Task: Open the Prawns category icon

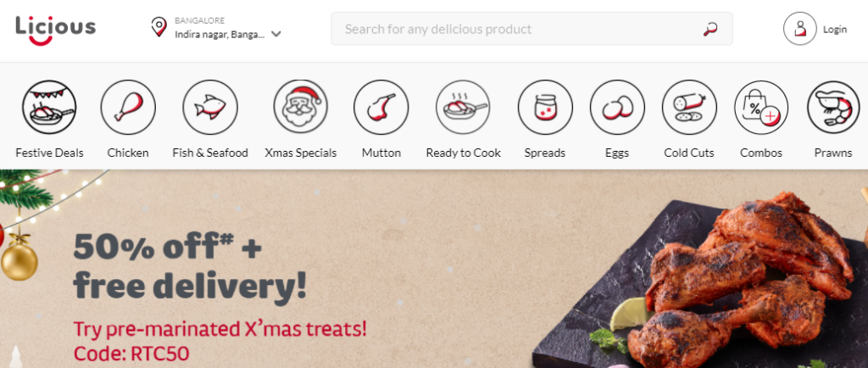Action: [833, 108]
